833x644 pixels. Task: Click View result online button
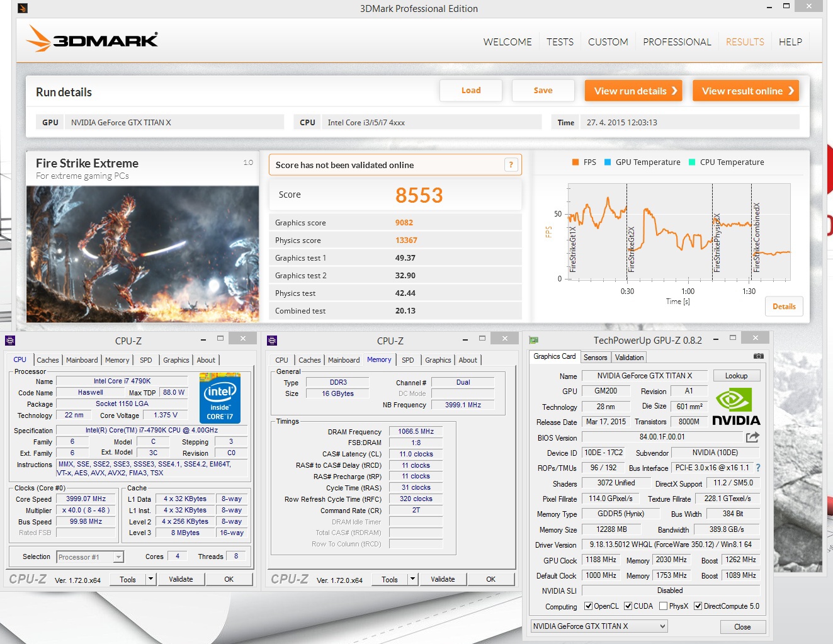pyautogui.click(x=746, y=91)
